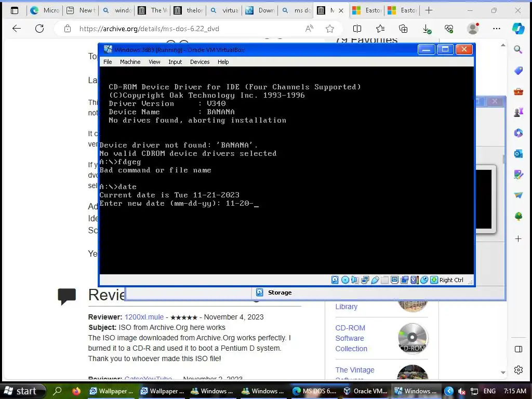Open Collections in Edge toolbar

[403, 29]
